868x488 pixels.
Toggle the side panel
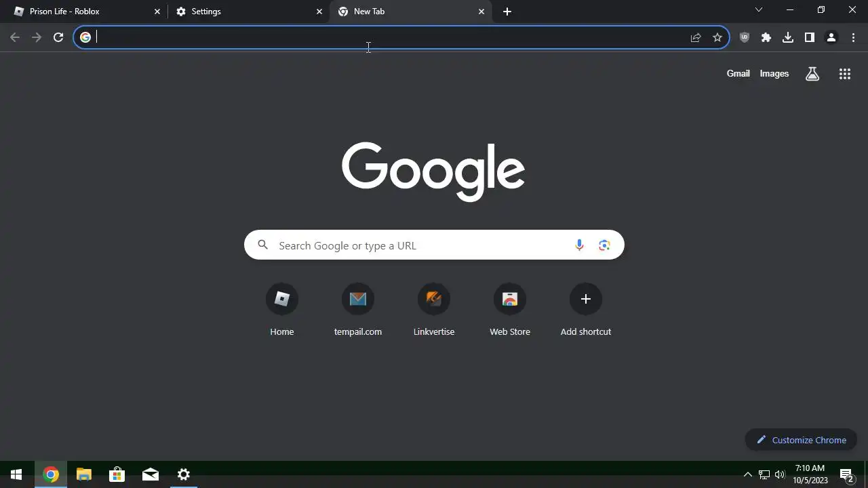pos(810,37)
